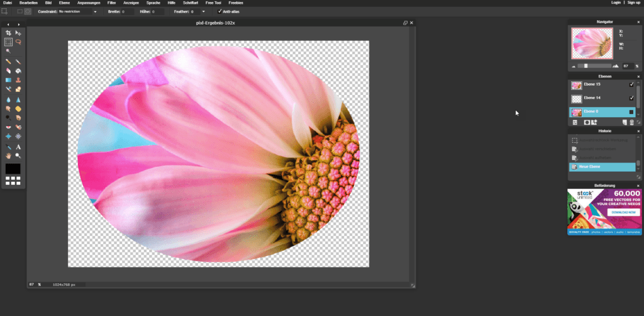Select the Dodge tool
644x316 pixels.
8,118
